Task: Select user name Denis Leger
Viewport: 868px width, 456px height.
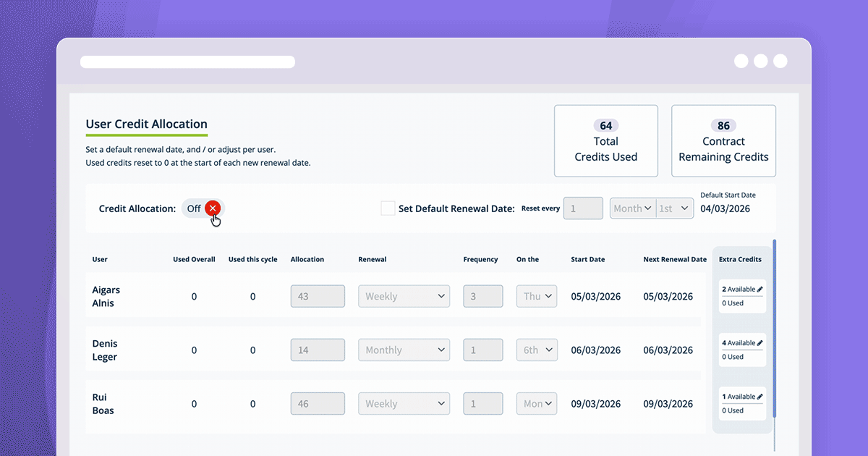Action: (x=105, y=350)
